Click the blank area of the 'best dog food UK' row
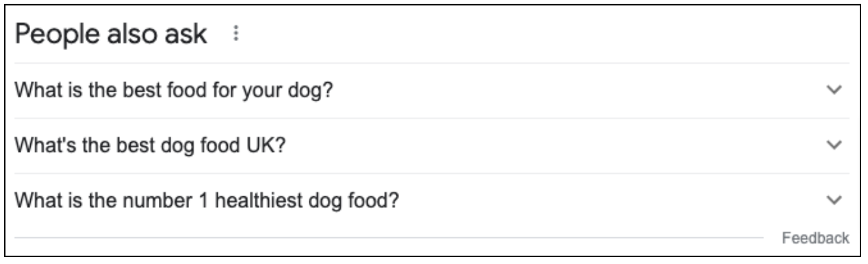This screenshot has width=868, height=264. 548,145
